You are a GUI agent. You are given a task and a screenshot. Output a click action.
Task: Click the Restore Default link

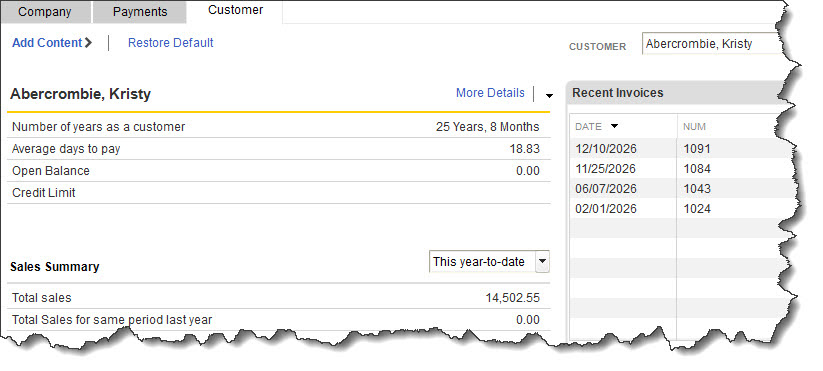[171, 43]
